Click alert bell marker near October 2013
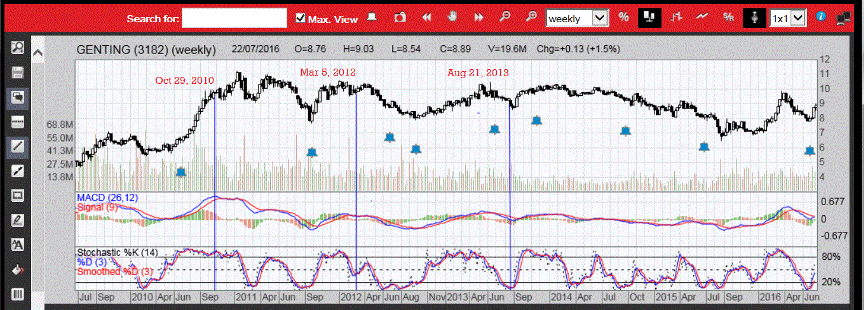 pos(536,120)
